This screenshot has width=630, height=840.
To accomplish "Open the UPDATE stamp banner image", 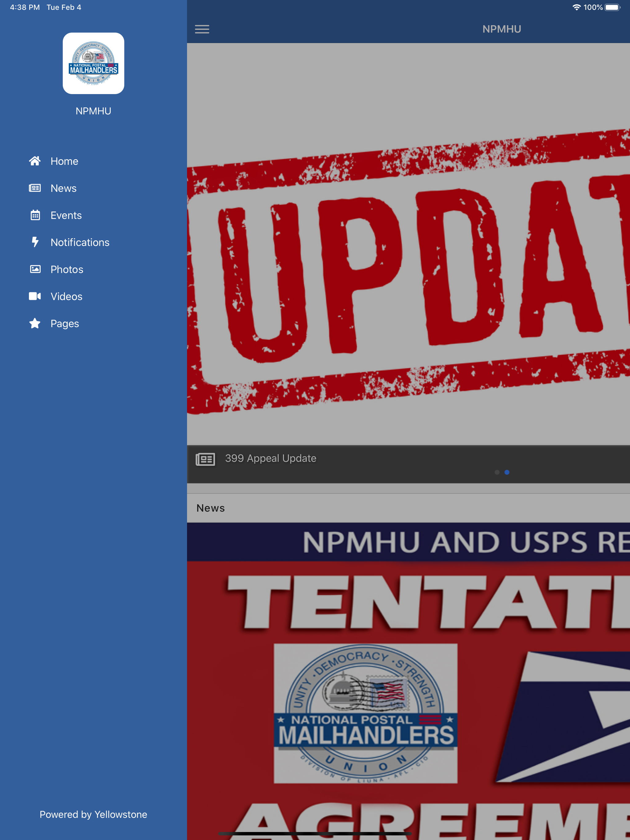I will pos(409,244).
